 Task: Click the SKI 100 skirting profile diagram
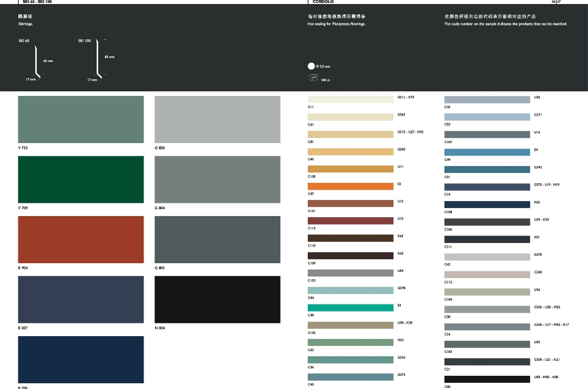(x=99, y=60)
